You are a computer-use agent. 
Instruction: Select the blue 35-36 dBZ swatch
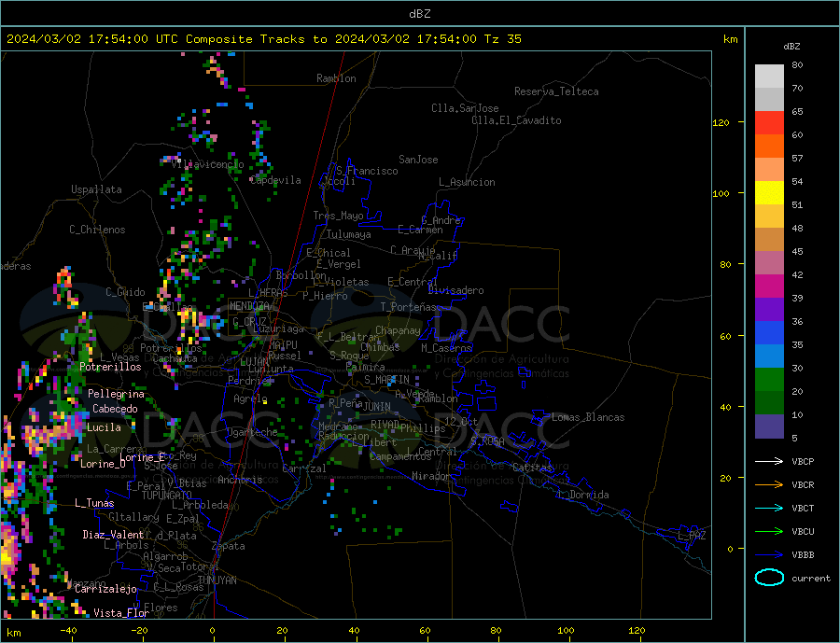point(769,333)
